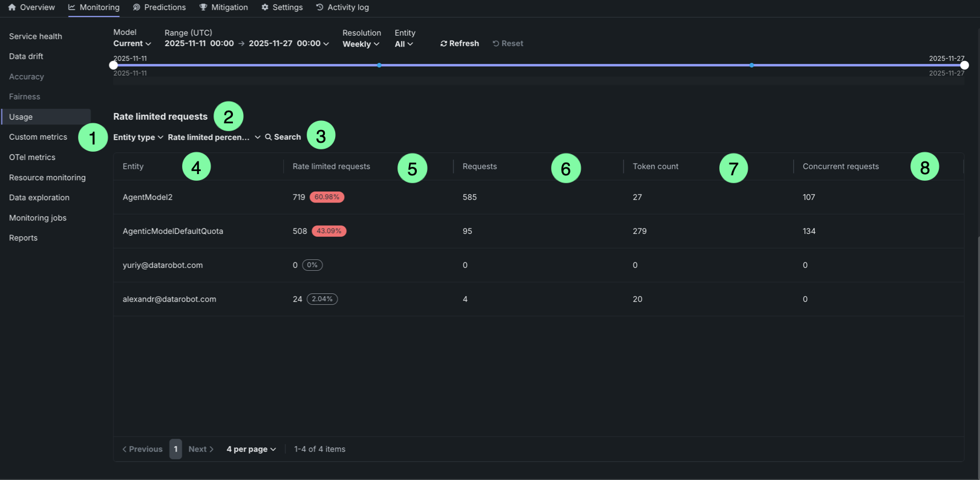The image size is (980, 480).
Task: Click the Token count column header
Action: (656, 166)
